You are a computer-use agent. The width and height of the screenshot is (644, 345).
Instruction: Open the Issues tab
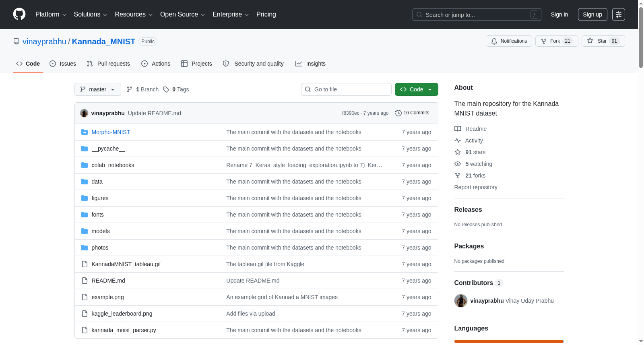63,64
